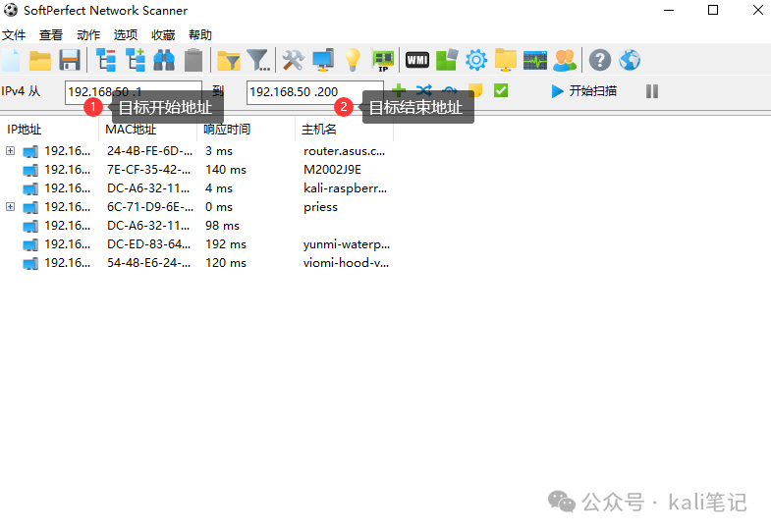Open program options via wrench and hammer icon
771x532 pixels.
pyautogui.click(x=294, y=61)
